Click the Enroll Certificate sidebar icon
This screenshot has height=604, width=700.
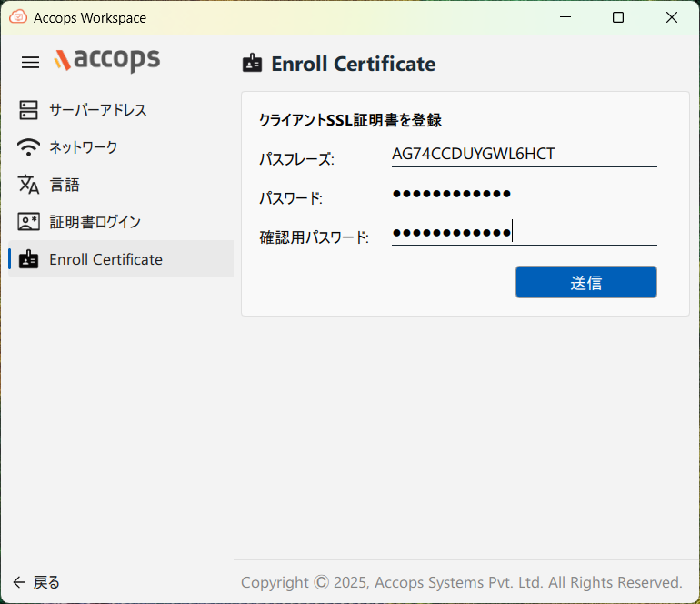(x=28, y=258)
